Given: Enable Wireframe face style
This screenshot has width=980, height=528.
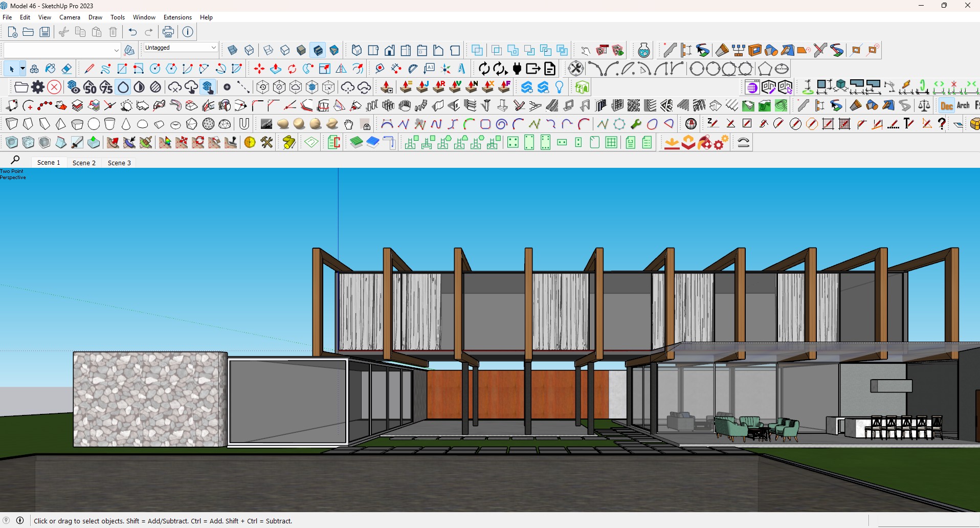Looking at the screenshot, I should (x=269, y=50).
